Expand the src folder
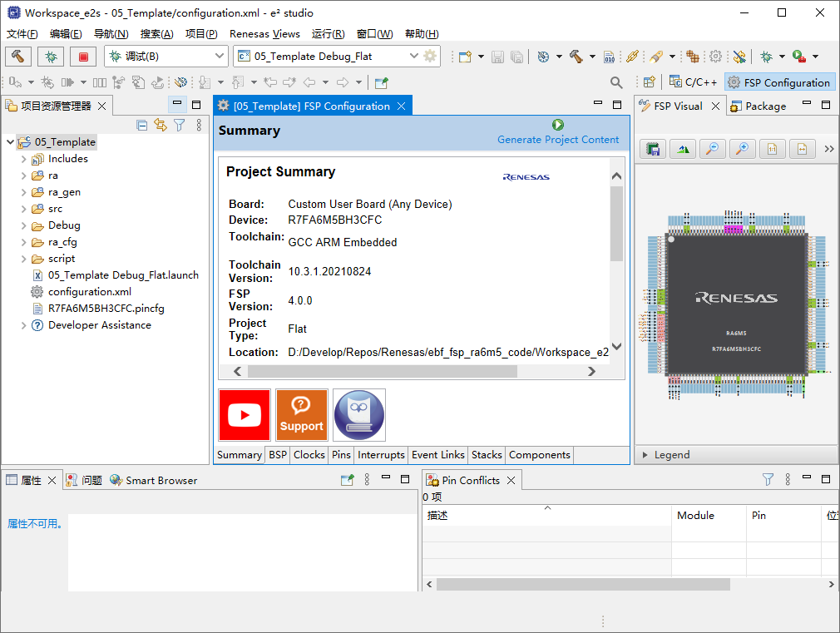The image size is (840, 633). coord(23,209)
